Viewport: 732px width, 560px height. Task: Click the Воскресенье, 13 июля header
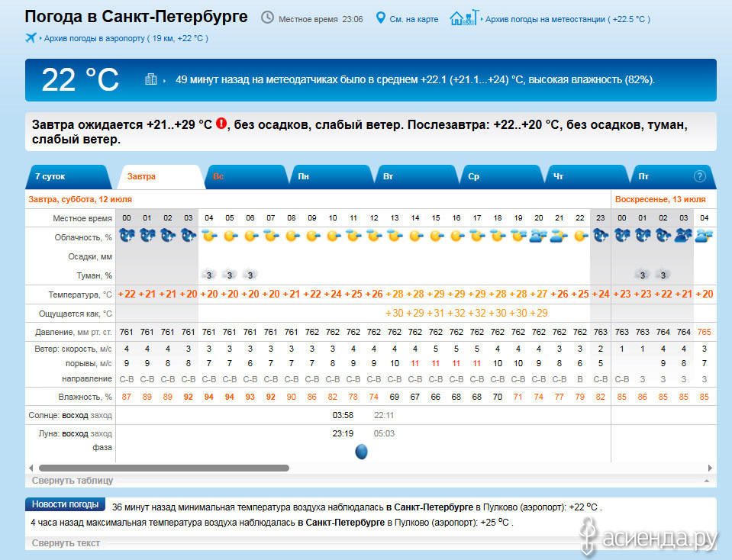tap(660, 199)
